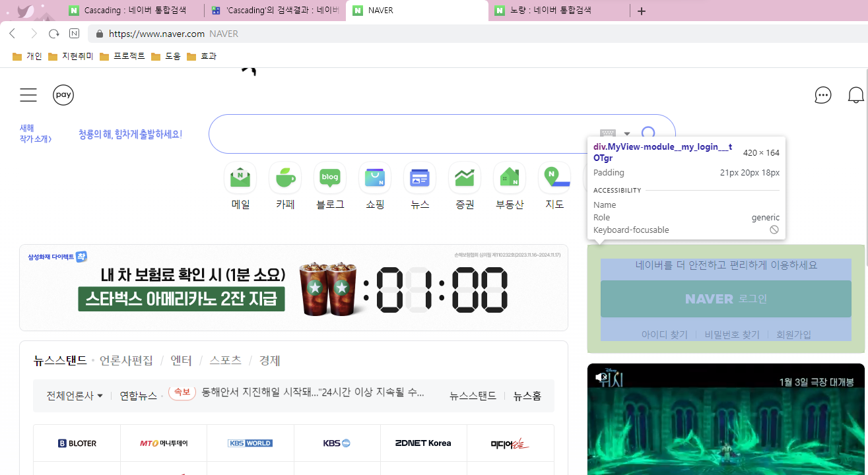Open the 연합뉴스 link
The height and width of the screenshot is (475, 868).
[138, 396]
